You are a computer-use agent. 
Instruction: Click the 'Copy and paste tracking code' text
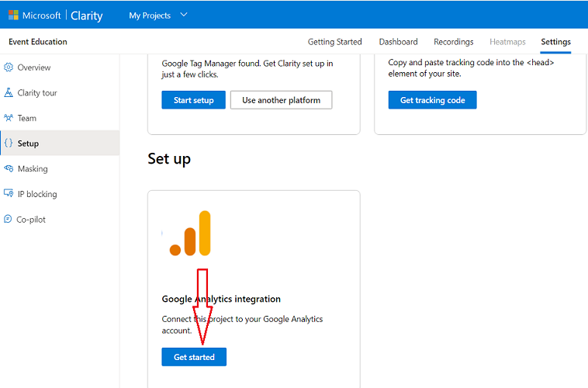471,68
